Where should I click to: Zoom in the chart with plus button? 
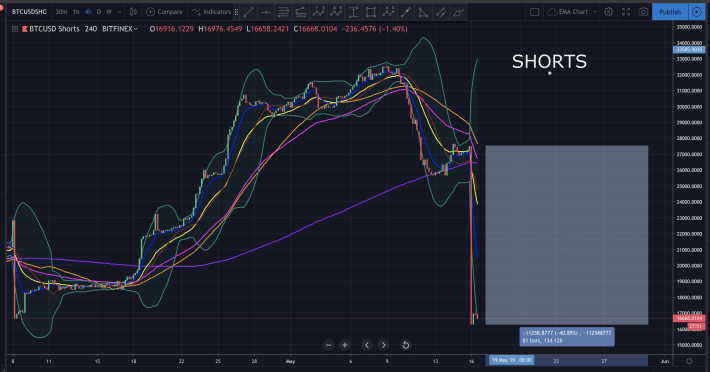tap(345, 345)
